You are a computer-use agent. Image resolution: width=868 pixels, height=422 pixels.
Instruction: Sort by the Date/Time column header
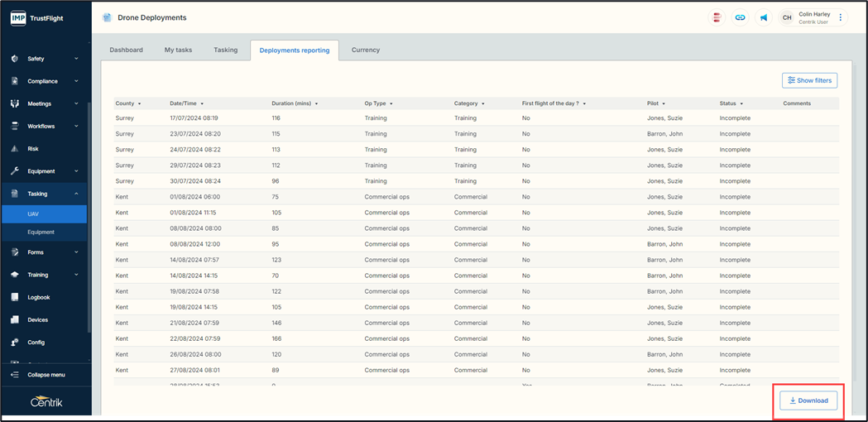tap(186, 103)
